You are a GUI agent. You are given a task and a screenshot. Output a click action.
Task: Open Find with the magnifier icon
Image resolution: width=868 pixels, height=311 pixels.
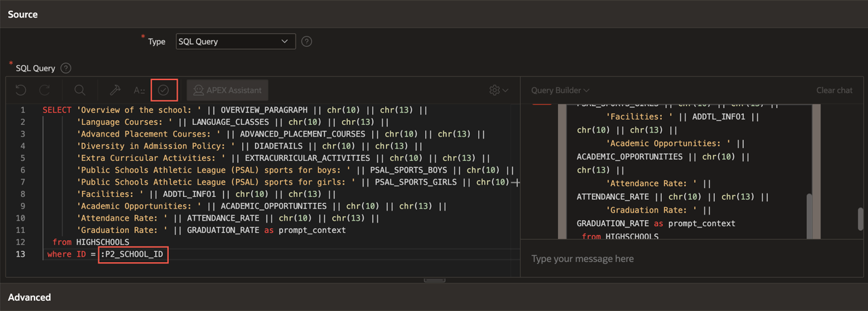click(80, 90)
